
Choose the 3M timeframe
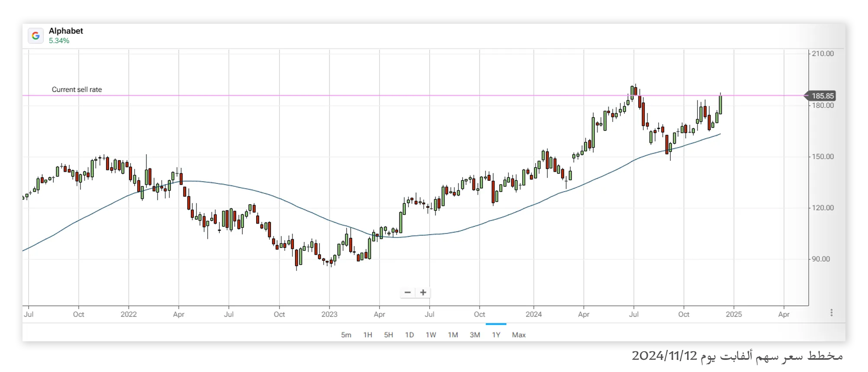pos(475,335)
